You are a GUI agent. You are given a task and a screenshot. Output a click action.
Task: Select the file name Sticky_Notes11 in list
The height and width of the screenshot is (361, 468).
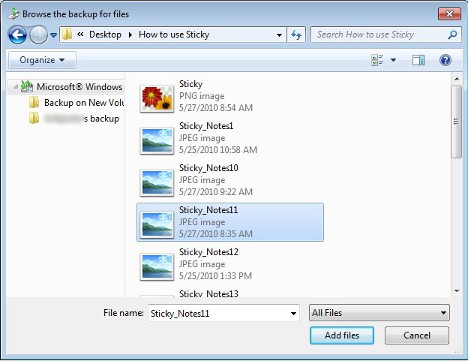click(x=209, y=210)
